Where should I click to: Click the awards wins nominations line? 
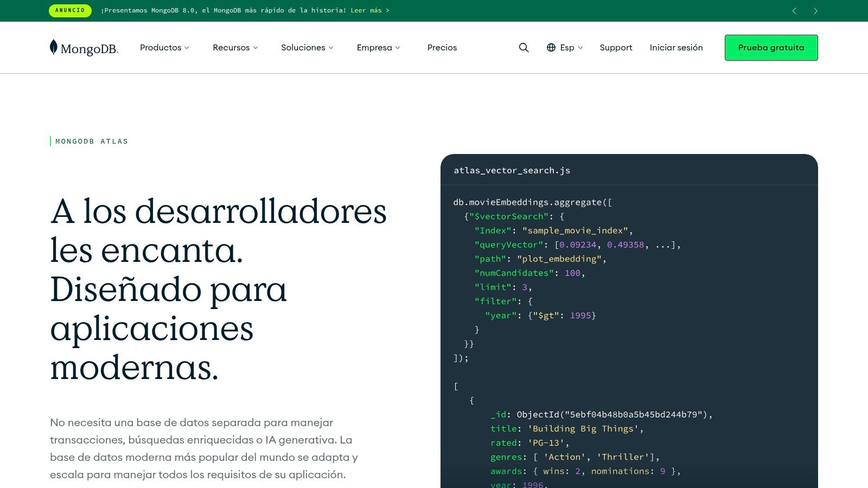pos(585,471)
